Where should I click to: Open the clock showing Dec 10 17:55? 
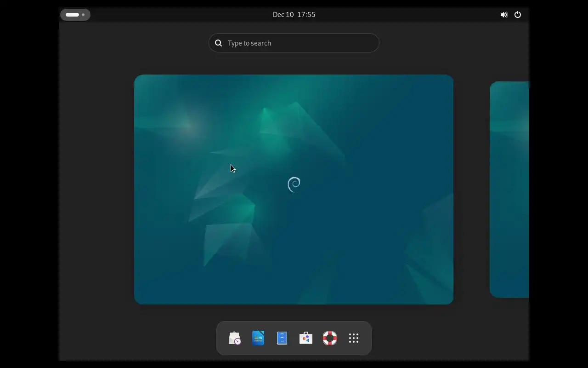click(x=294, y=15)
